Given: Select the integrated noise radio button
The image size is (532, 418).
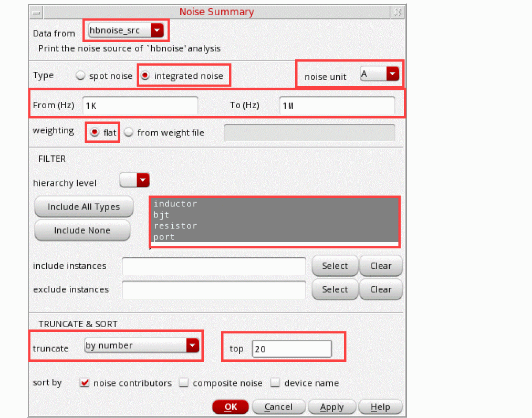Looking at the screenshot, I should click(x=145, y=75).
